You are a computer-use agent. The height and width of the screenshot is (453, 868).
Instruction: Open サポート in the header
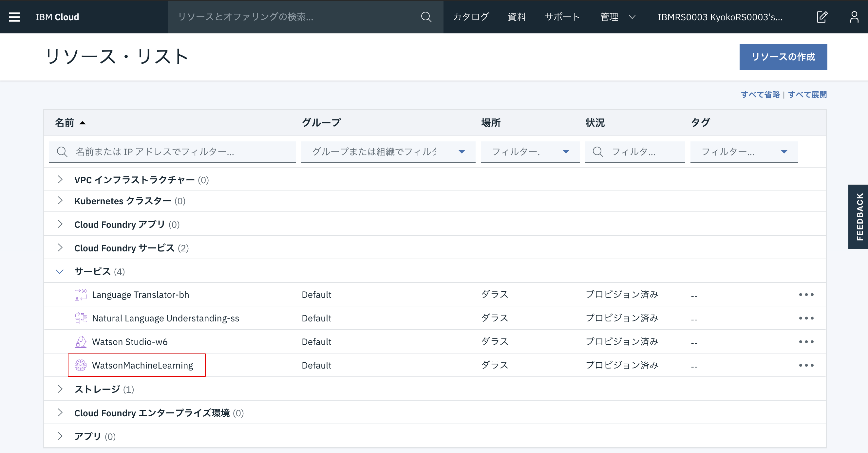coord(562,17)
